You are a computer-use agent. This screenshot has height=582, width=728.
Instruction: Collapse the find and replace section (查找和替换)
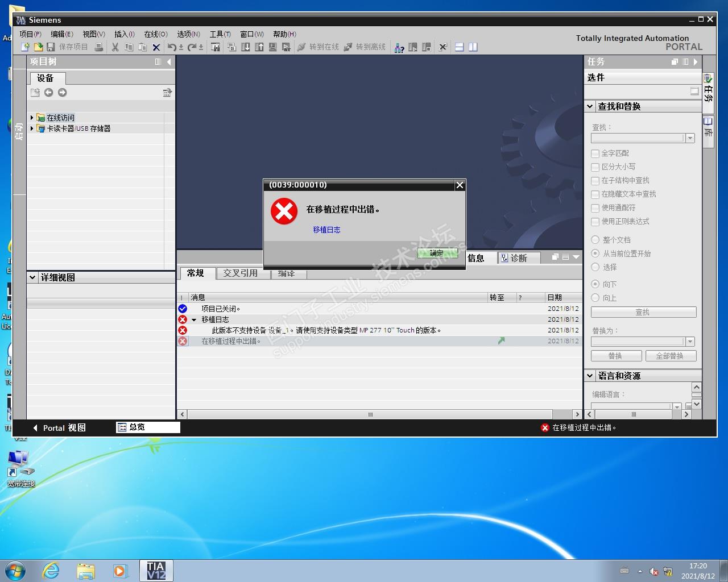(590, 106)
